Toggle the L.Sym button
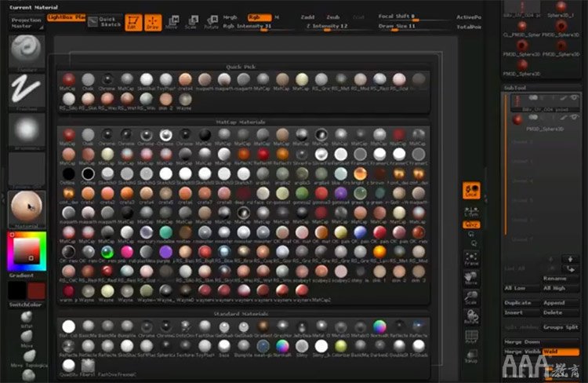The image size is (588, 383). pos(471,211)
